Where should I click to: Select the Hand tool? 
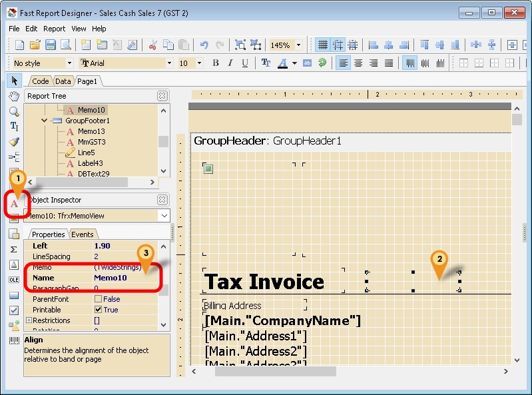(x=14, y=96)
